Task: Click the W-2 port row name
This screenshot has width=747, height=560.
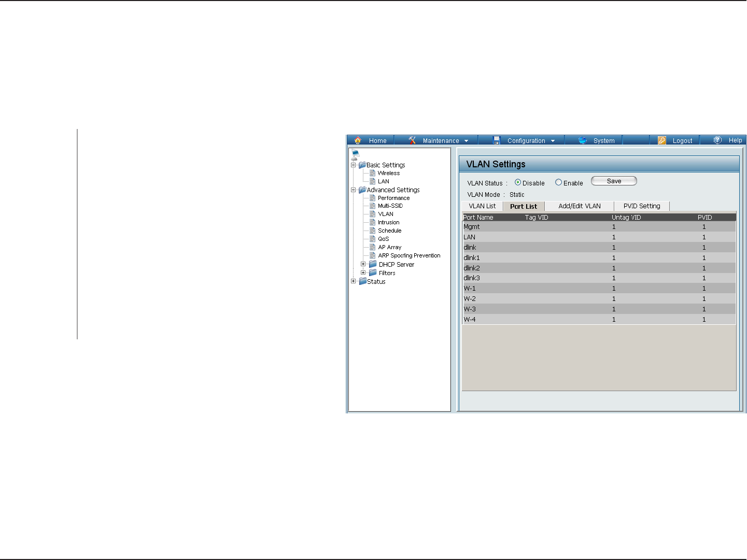Action: point(470,299)
